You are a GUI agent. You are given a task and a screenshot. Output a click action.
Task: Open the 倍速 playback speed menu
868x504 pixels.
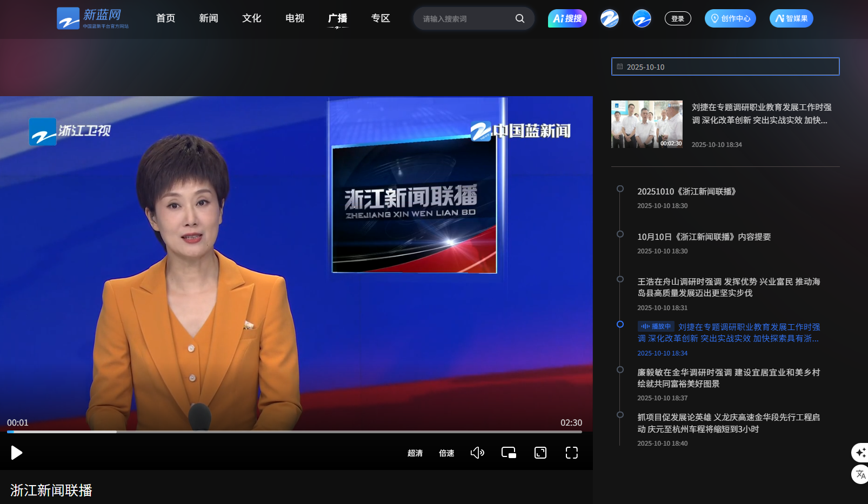(446, 453)
